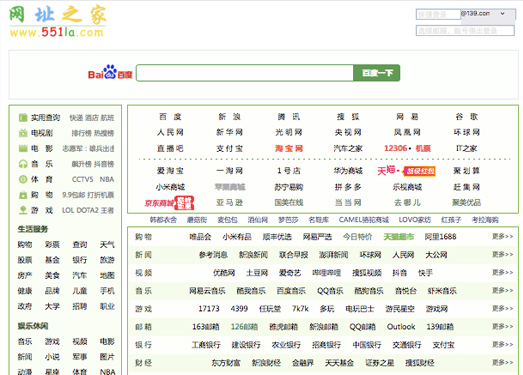This screenshot has width=523, height=375.
Task: Click the 电影 film icon in sidebar
Action: 23,148
